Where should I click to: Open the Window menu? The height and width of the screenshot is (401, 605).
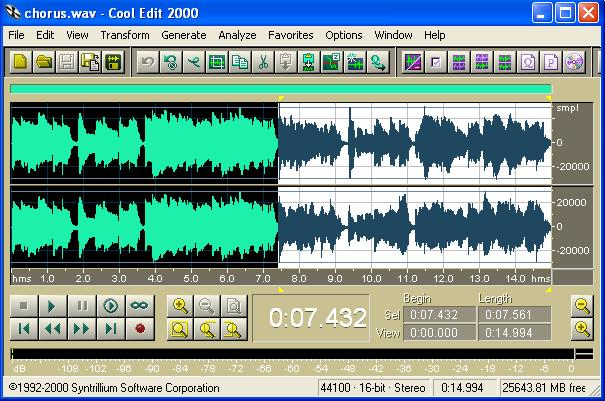tap(393, 35)
